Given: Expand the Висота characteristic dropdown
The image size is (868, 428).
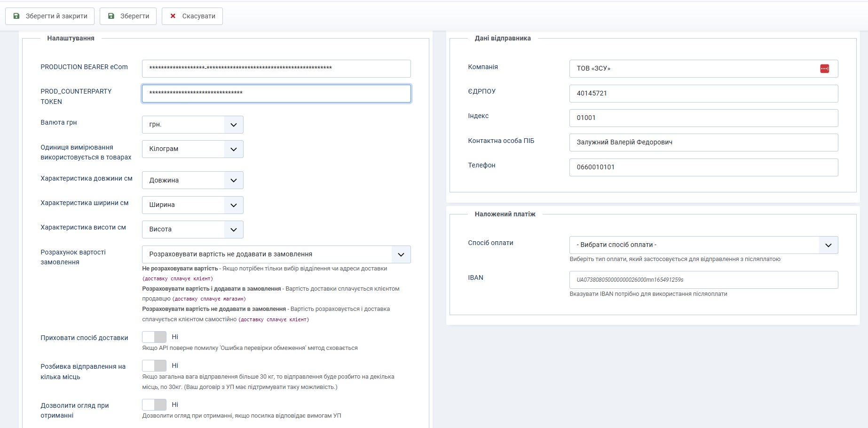Looking at the screenshot, I should 192,230.
